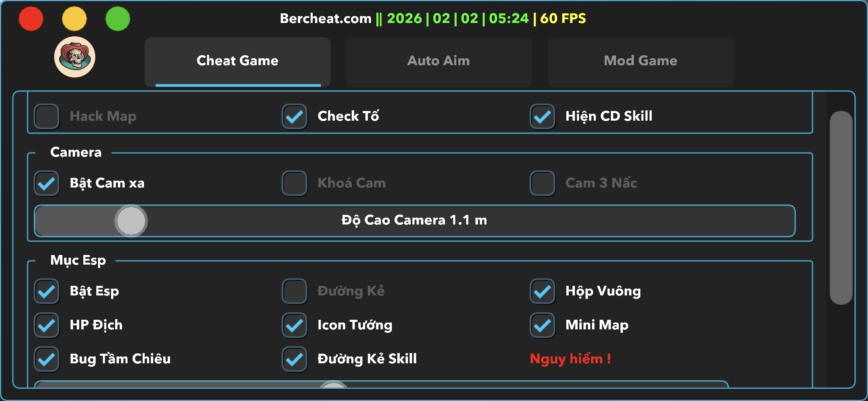Uncheck the Check Tố option
Image resolution: width=868 pixels, height=401 pixels.
click(x=294, y=117)
